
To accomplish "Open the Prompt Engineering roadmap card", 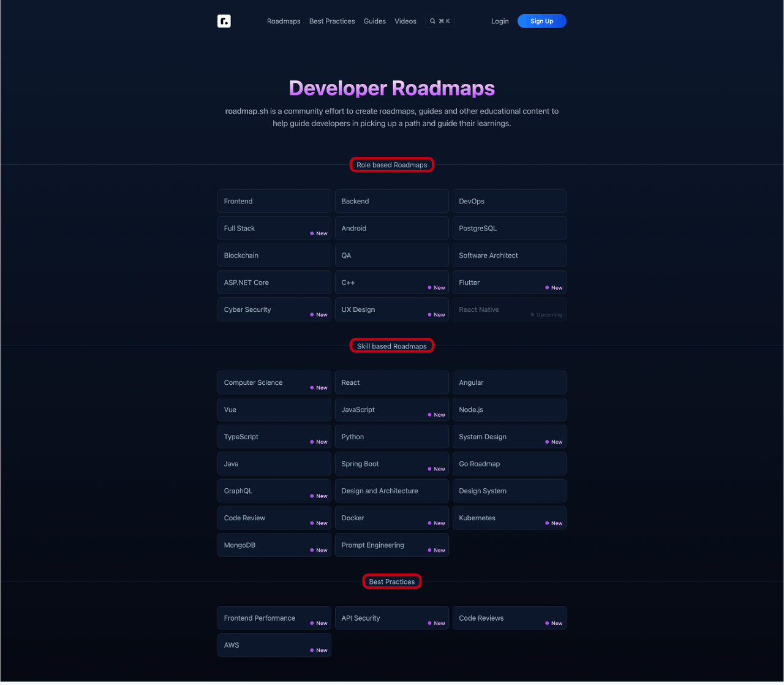I will coord(392,545).
